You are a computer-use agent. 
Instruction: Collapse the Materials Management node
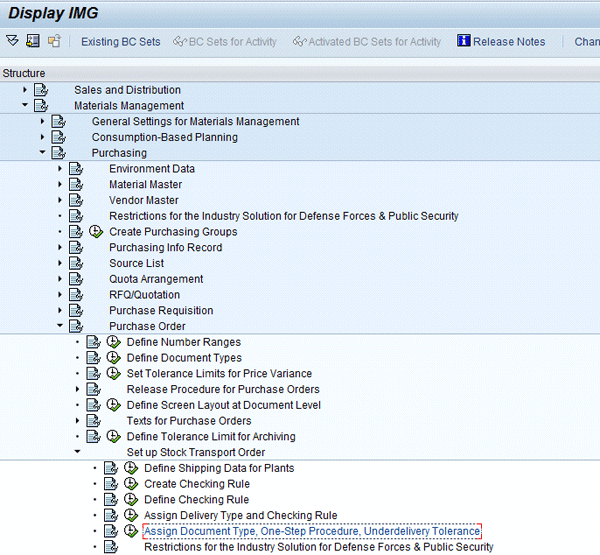(x=24, y=106)
